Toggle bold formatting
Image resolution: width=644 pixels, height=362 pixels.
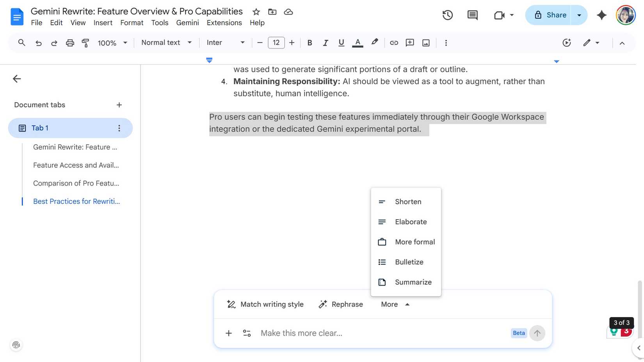[310, 43]
